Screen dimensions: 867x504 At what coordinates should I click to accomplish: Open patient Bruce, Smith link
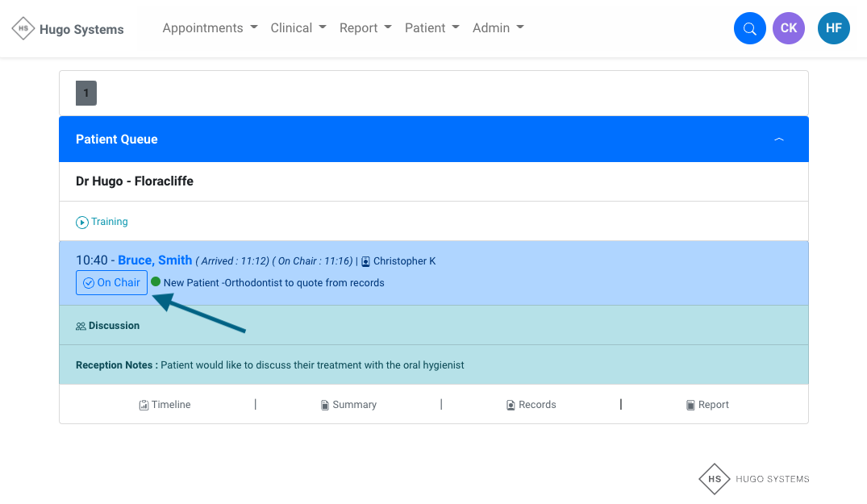click(155, 260)
